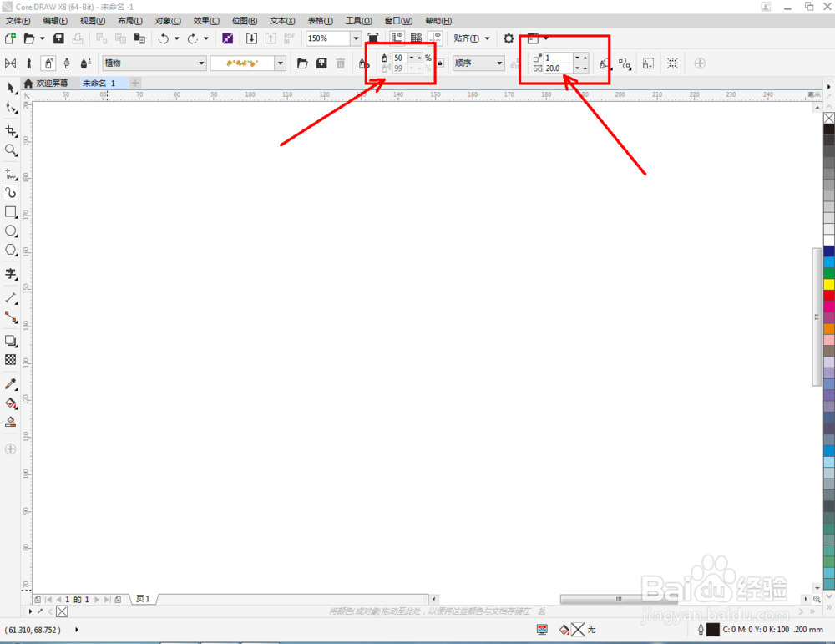Switch to Brush mode in property bar
Viewport: 835px width, 644px height.
(x=28, y=63)
